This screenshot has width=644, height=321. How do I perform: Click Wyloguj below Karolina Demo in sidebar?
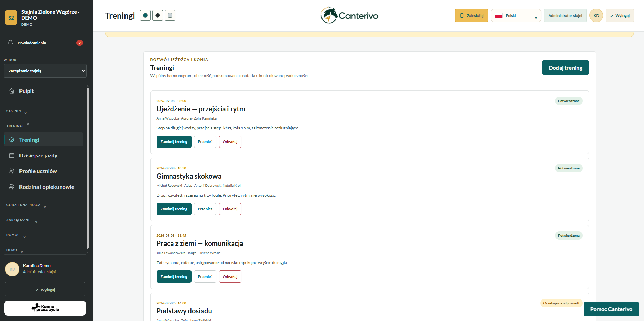(x=45, y=289)
